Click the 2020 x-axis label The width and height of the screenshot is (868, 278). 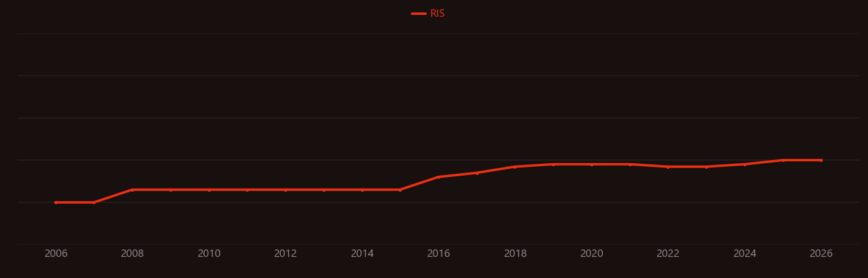point(591,254)
